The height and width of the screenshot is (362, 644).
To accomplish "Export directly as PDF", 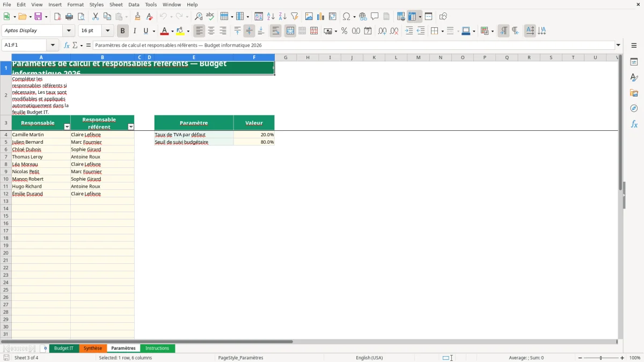I will (x=57, y=17).
